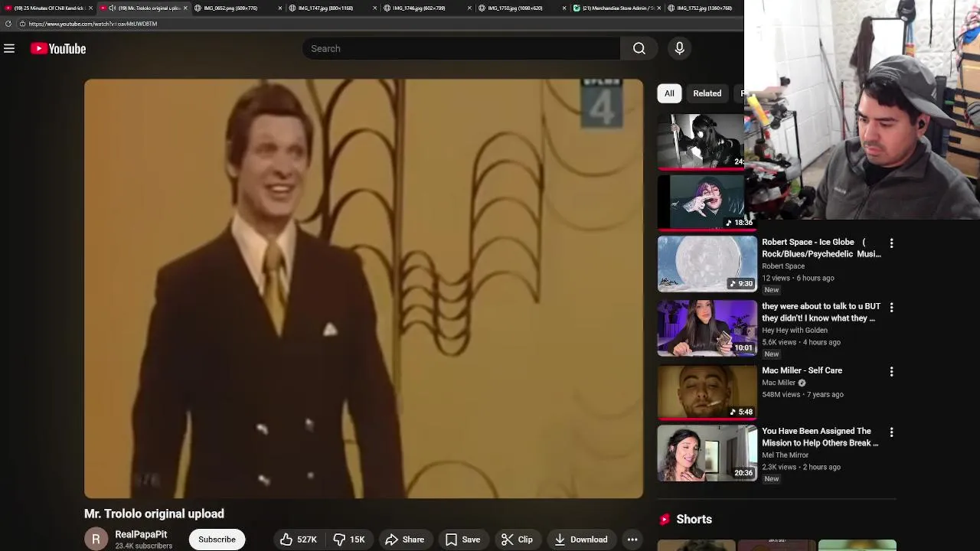The height and width of the screenshot is (551, 980).
Task: Close the IMG_0652.png browser tab
Action: point(280,8)
